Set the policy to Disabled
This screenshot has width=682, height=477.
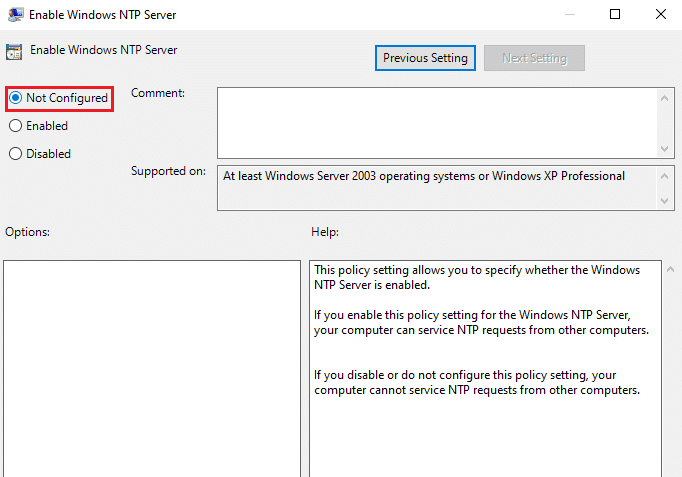pos(15,154)
